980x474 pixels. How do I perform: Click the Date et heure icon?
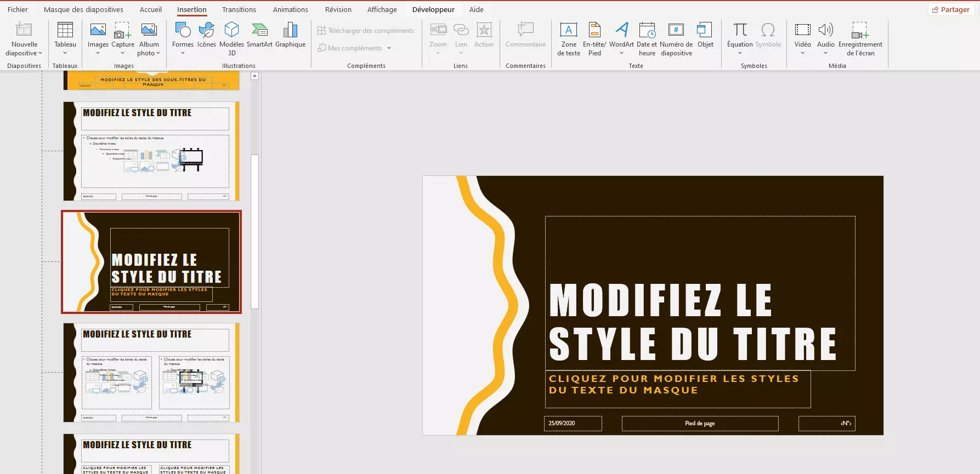pos(647,30)
